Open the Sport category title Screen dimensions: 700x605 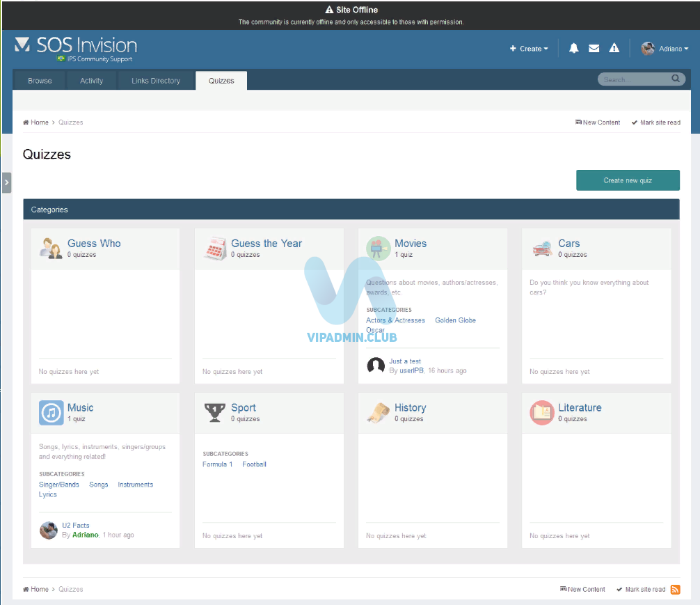[x=244, y=407]
